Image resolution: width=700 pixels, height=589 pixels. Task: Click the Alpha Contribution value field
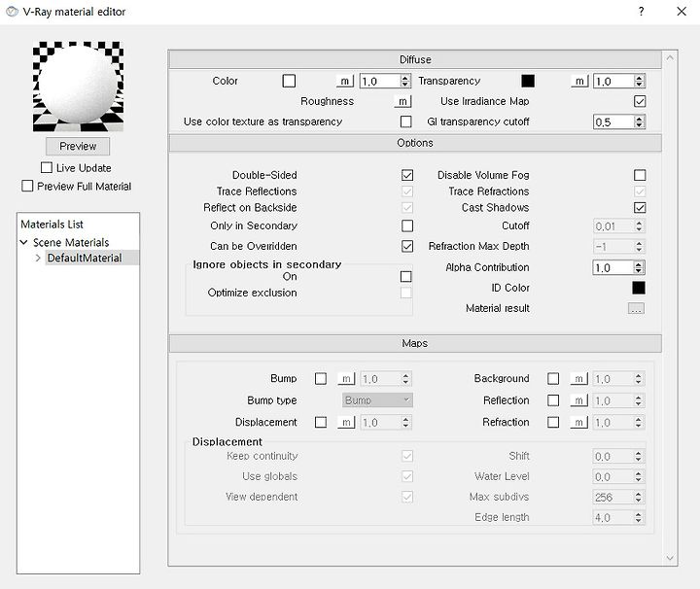pos(613,267)
